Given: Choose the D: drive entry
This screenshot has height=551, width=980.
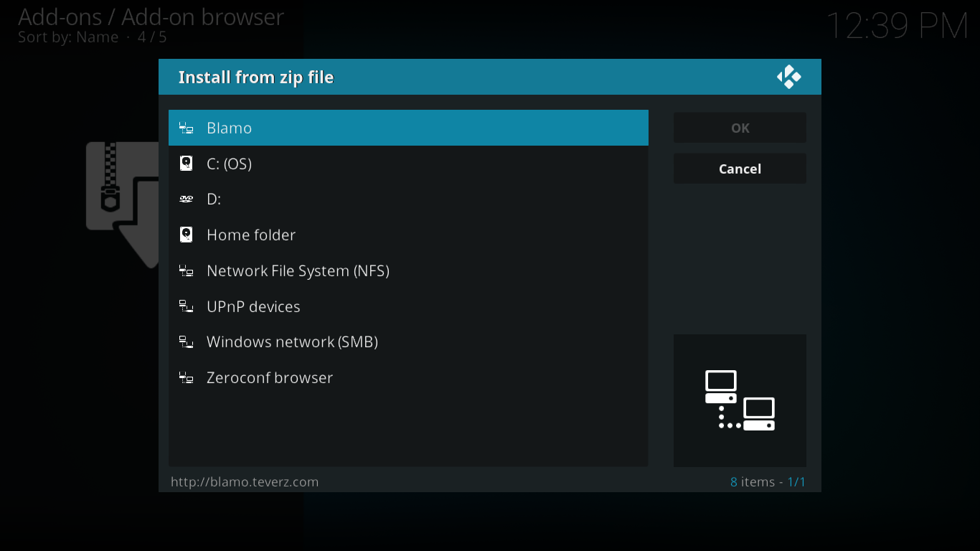Looking at the screenshot, I should click(407, 199).
